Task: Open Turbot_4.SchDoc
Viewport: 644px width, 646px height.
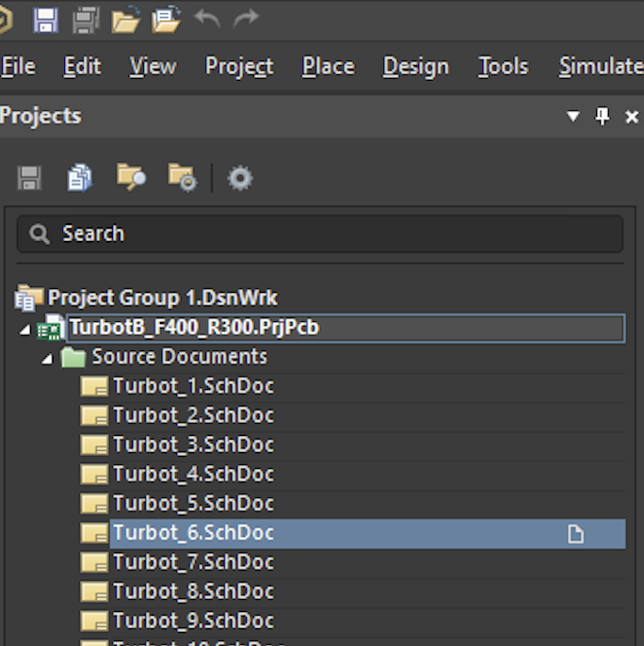Action: (x=194, y=475)
